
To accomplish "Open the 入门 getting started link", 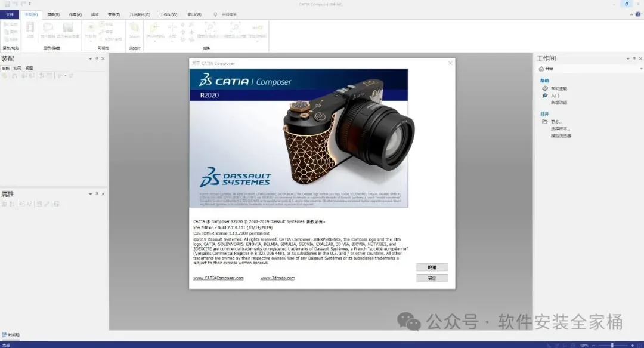I will [x=555, y=96].
